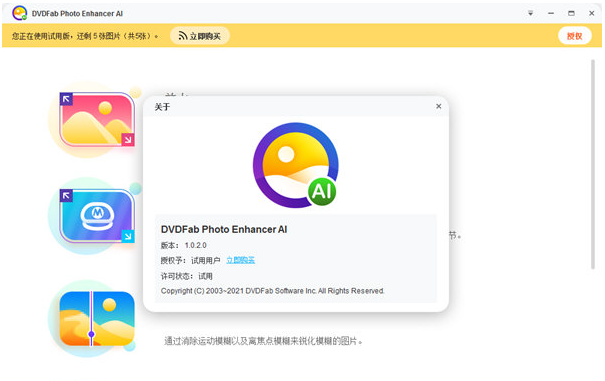Click the vertical scrollbar on main window
Image resolution: width=605 pixels, height=381 pixels.
point(593,164)
